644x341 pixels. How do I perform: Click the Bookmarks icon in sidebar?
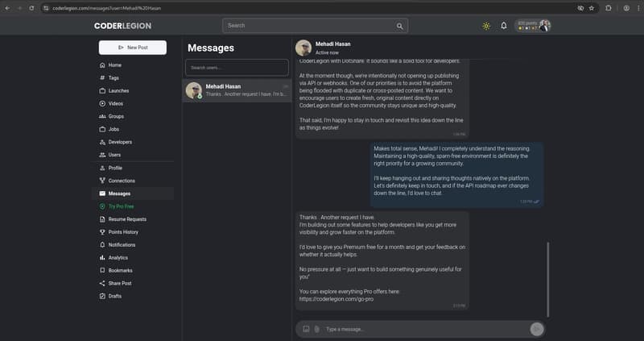point(102,270)
